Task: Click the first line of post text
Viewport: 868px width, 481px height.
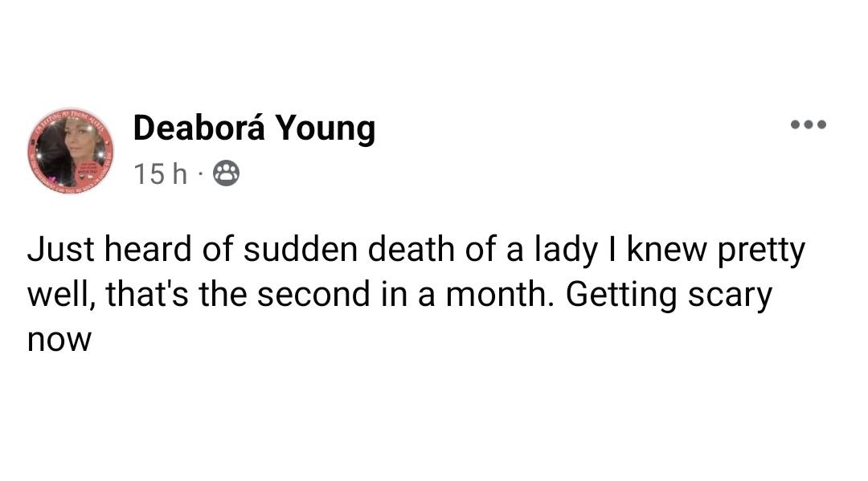Action: coord(416,251)
